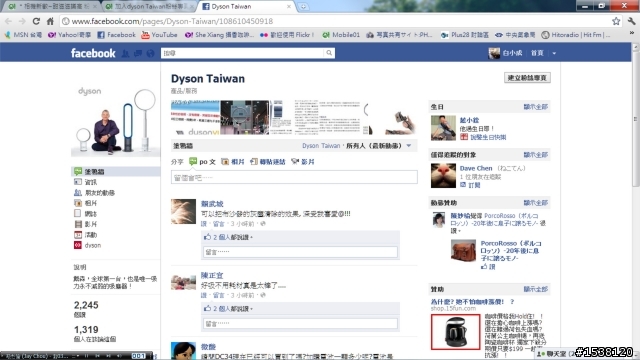
Task: Open a new browser tab
Action: (303, 7)
